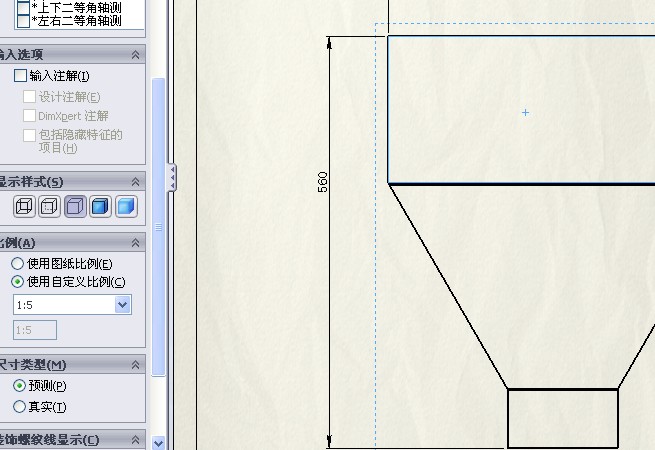
Task: Select Wireframe display style icon
Action: click(x=24, y=206)
